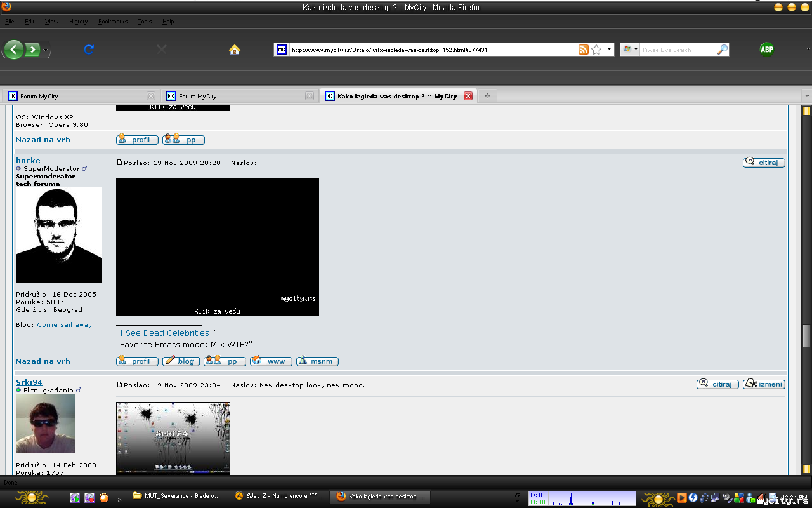The height and width of the screenshot is (508, 812).
Task: Quote bocke's post with citiraj button
Action: point(764,163)
